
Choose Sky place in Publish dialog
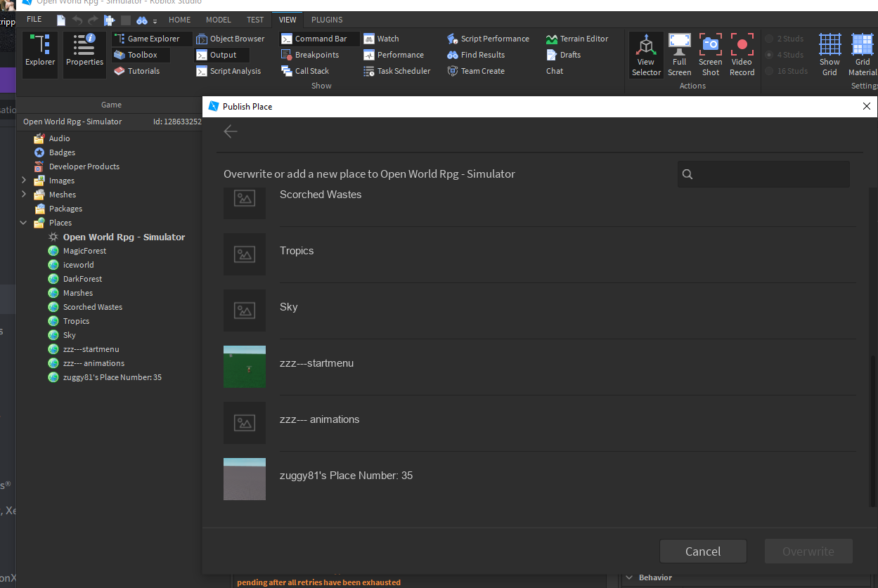[540, 311]
